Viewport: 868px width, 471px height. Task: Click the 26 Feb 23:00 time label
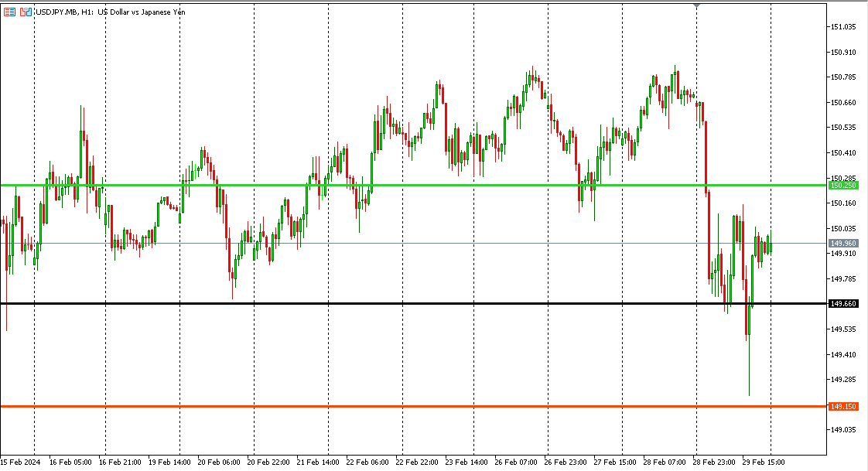(566, 462)
